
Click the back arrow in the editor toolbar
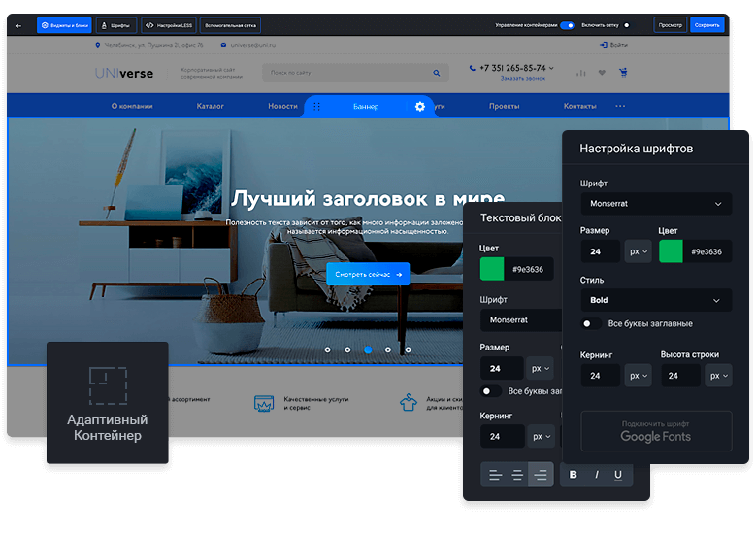tap(18, 25)
